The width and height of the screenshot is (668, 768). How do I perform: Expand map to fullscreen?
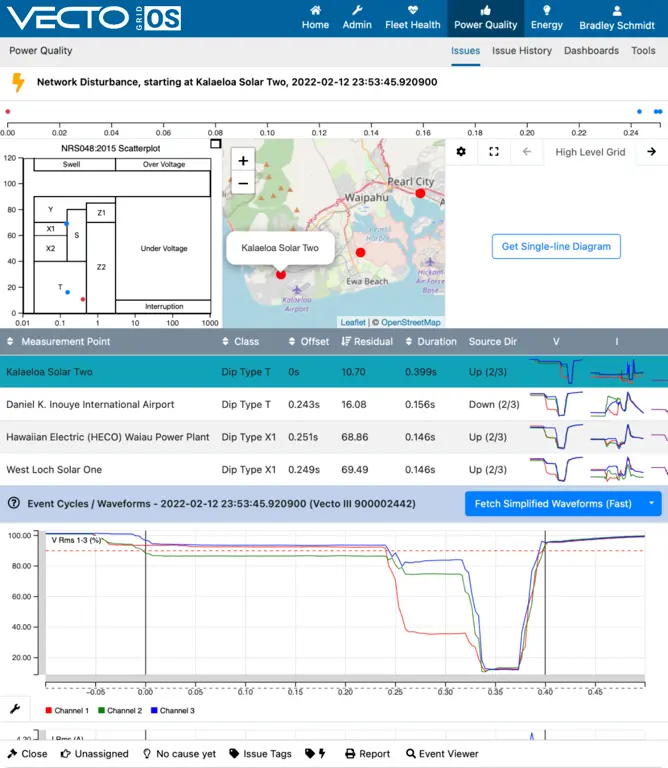494,152
